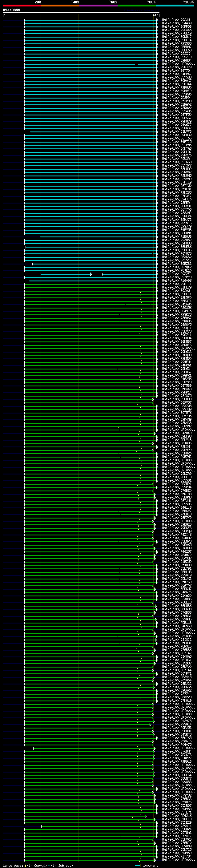197x868 pixels.
Task: Select hit label UniRef100_B9HWB3
Action: click(177, 244)
